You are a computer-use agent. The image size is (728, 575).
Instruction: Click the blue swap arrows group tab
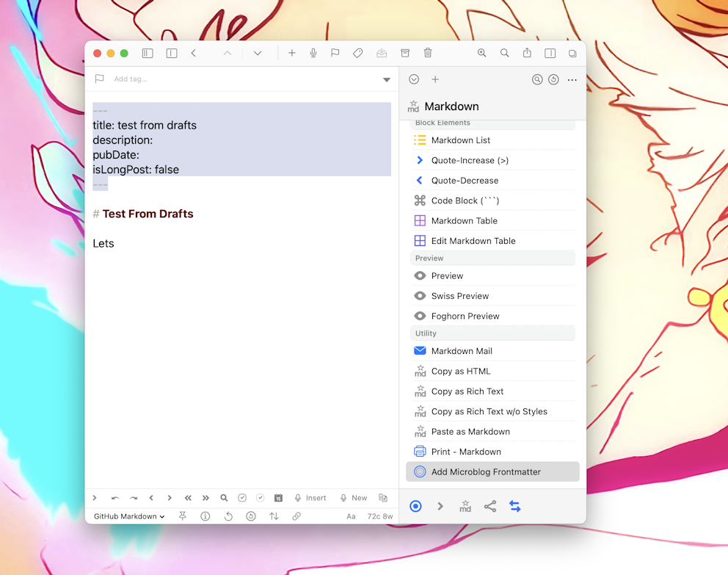click(515, 506)
